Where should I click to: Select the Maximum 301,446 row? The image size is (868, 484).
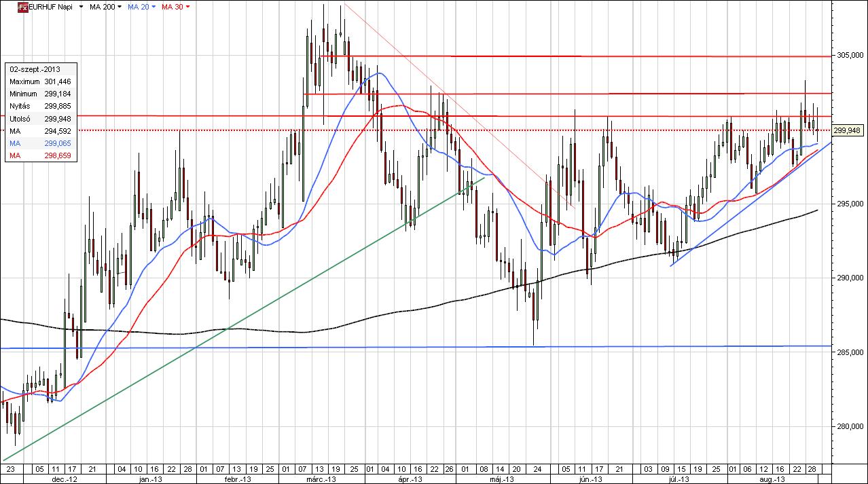40,81
